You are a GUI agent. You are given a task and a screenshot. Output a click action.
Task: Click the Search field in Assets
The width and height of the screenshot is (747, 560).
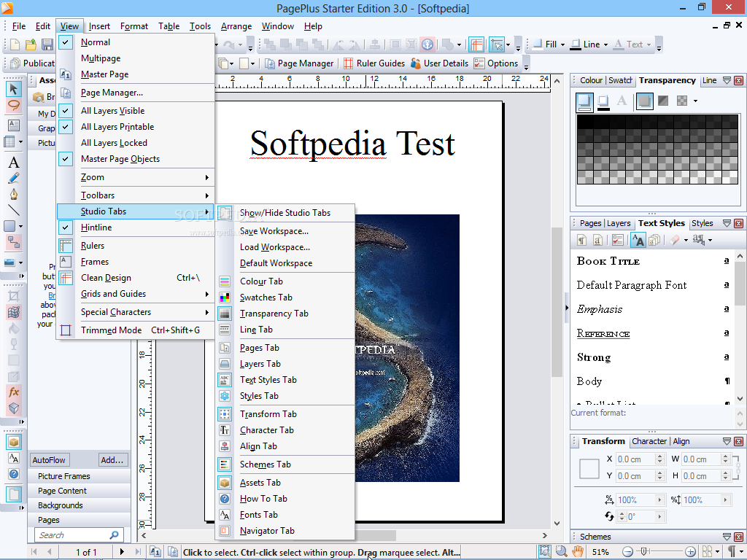point(79,535)
